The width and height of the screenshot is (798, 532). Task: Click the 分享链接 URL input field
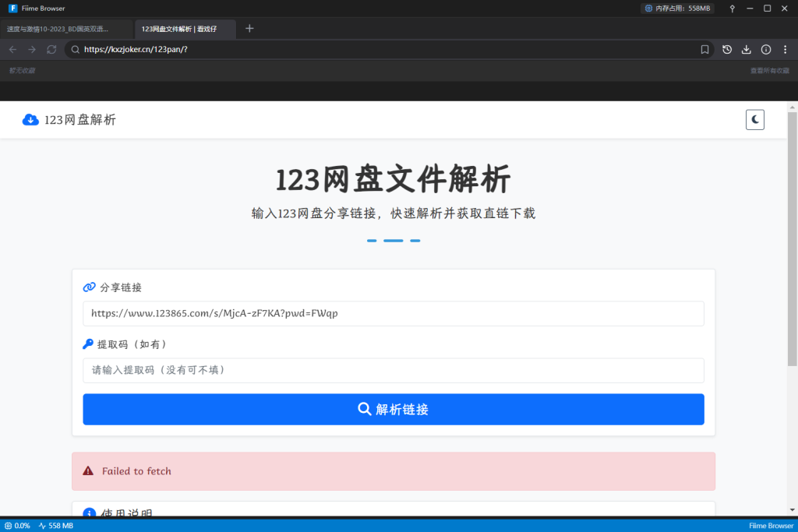coord(394,314)
